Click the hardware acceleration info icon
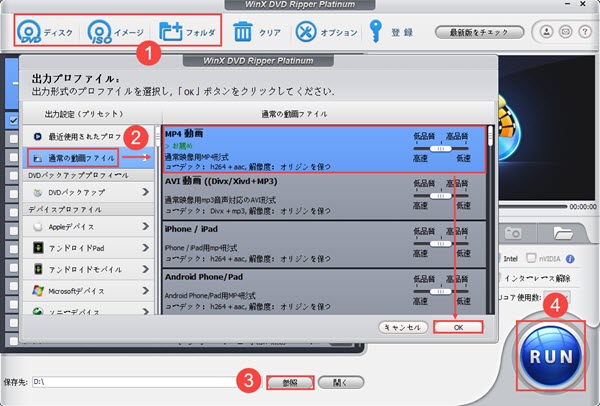The width and height of the screenshot is (600, 406). pyautogui.click(x=570, y=259)
